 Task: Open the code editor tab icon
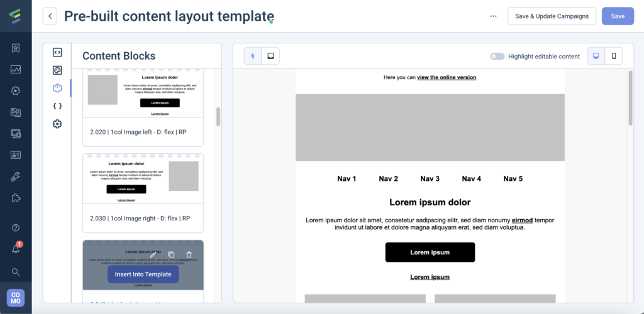[57, 52]
